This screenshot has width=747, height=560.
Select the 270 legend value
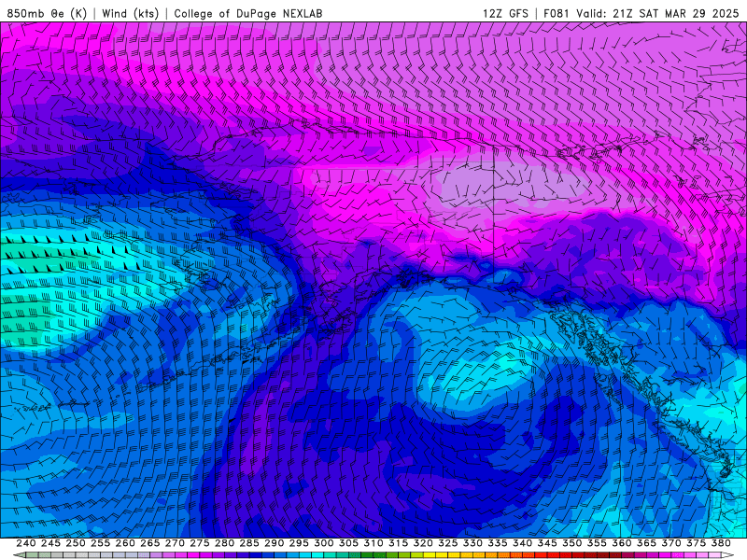175,543
